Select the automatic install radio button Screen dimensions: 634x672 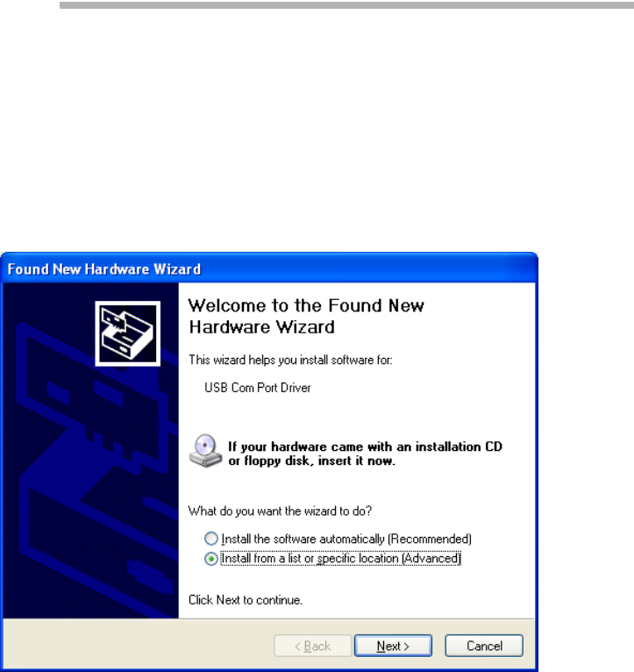tap(210, 539)
